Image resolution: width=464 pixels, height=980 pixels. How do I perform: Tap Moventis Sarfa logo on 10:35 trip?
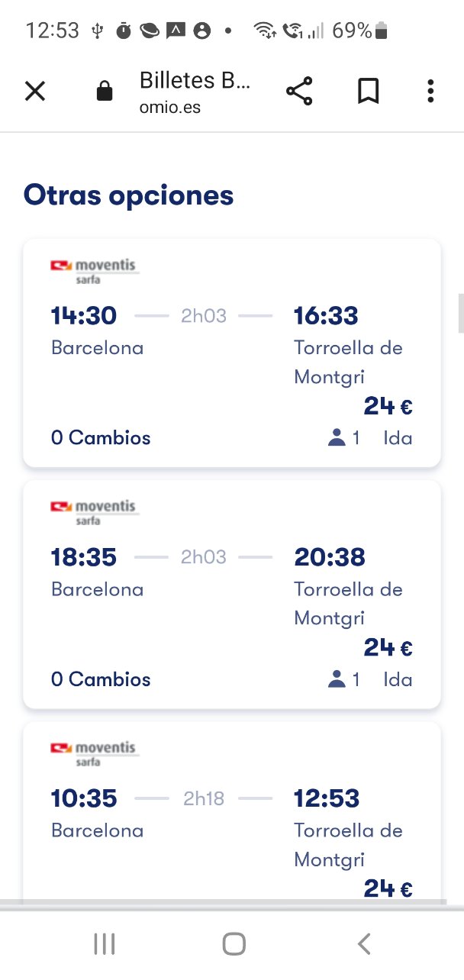(x=94, y=753)
